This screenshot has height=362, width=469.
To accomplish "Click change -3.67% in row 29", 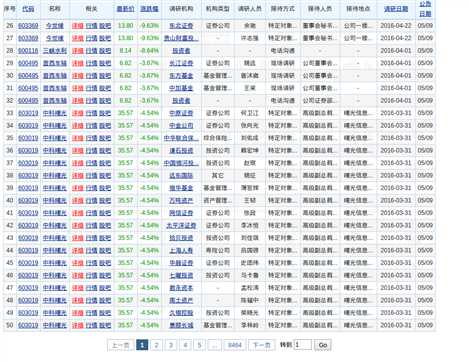I will (149, 63).
